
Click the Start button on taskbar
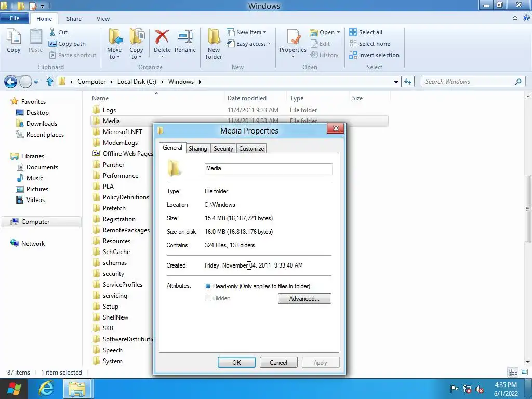pyautogui.click(x=14, y=389)
